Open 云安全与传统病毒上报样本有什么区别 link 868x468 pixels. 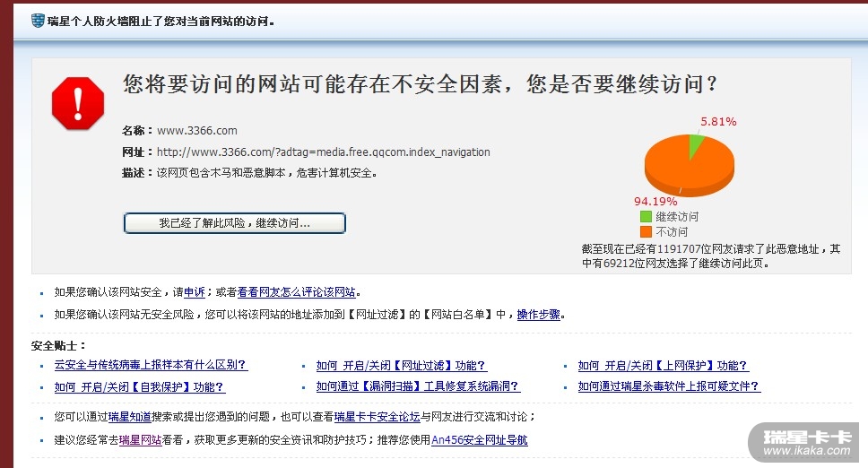pyautogui.click(x=151, y=365)
